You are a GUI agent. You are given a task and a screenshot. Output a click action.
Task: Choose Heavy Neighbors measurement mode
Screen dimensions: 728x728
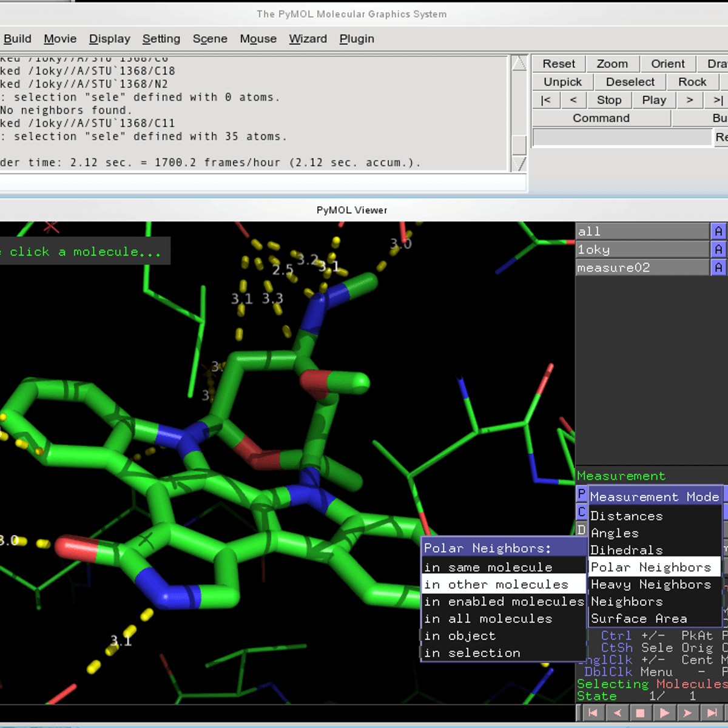[655, 584]
